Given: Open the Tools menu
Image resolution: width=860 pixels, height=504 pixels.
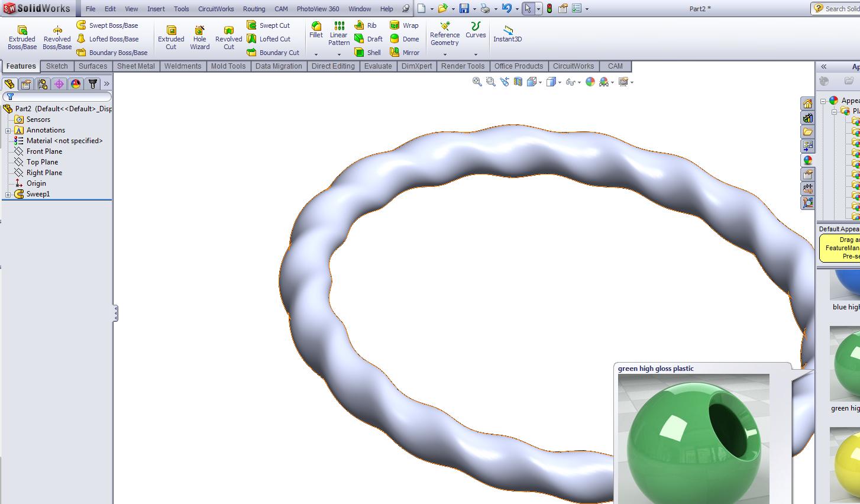Looking at the screenshot, I should [x=182, y=9].
